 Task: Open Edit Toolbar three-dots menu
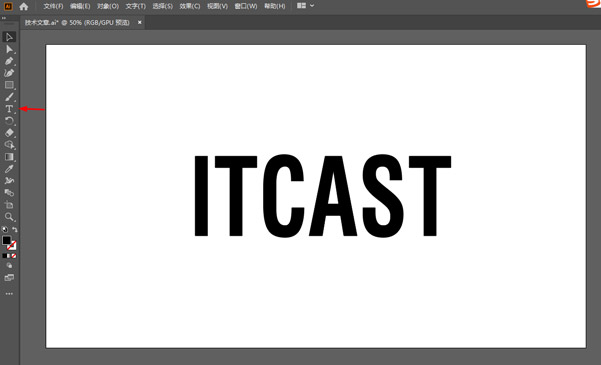(9, 294)
